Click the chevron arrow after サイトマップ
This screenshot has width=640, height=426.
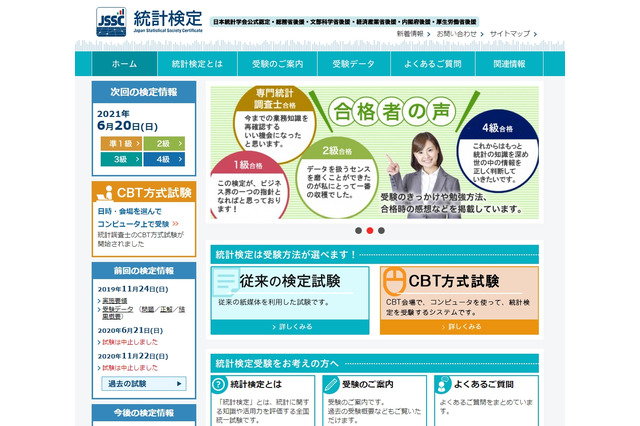[x=535, y=34]
